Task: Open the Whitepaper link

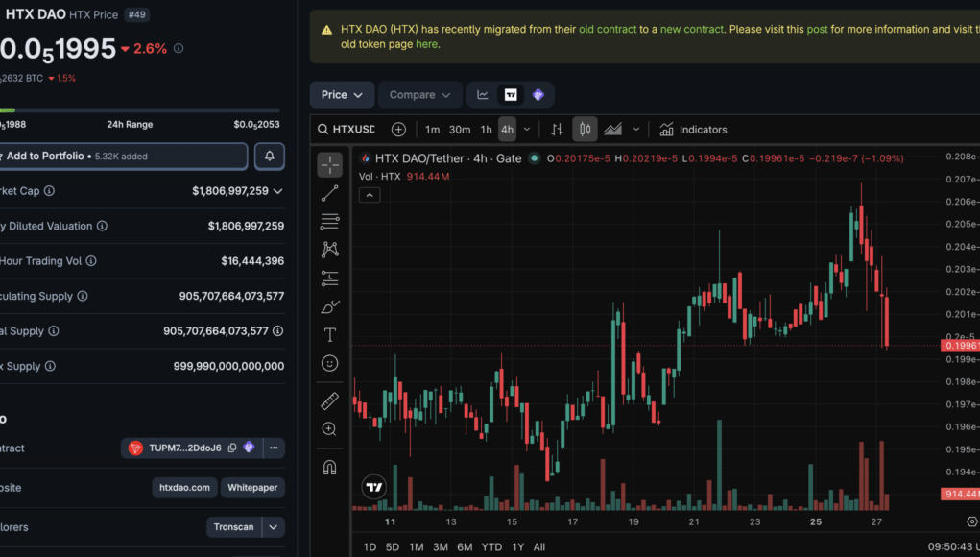Action: coord(252,488)
